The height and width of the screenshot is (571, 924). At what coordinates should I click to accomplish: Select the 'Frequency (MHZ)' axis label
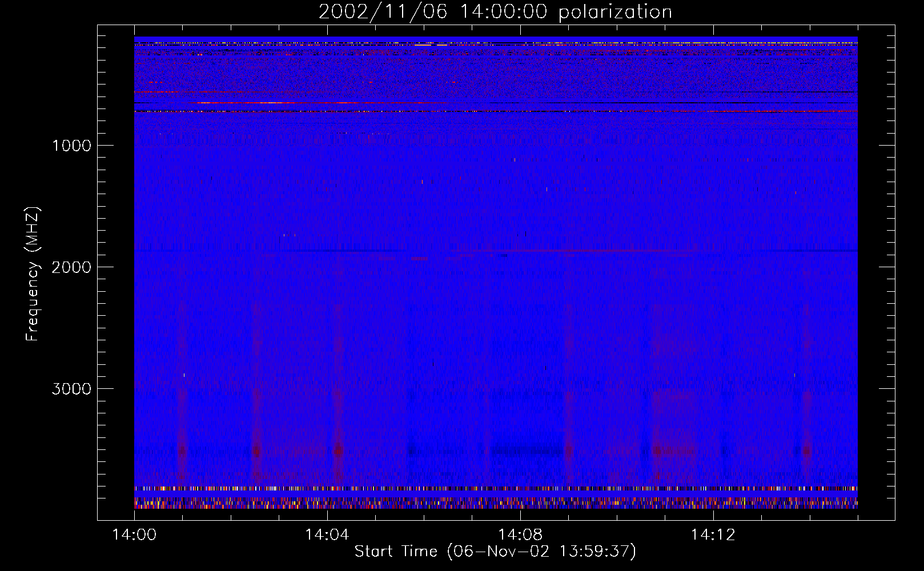[33, 274]
